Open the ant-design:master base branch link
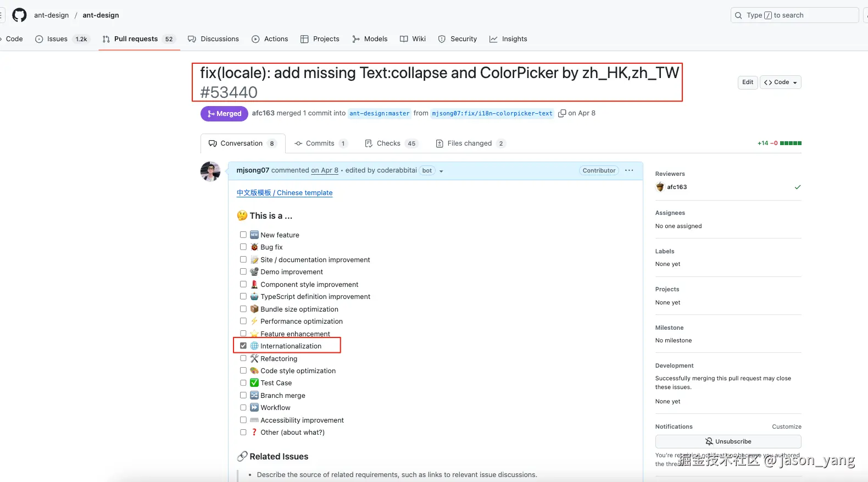This screenshot has height=482, width=868. click(x=380, y=114)
